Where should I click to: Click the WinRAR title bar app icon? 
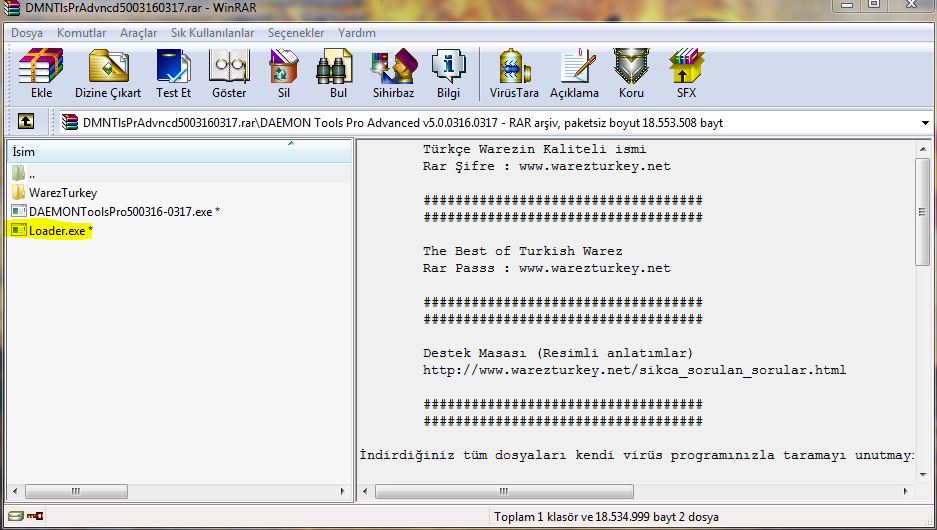click(x=11, y=8)
